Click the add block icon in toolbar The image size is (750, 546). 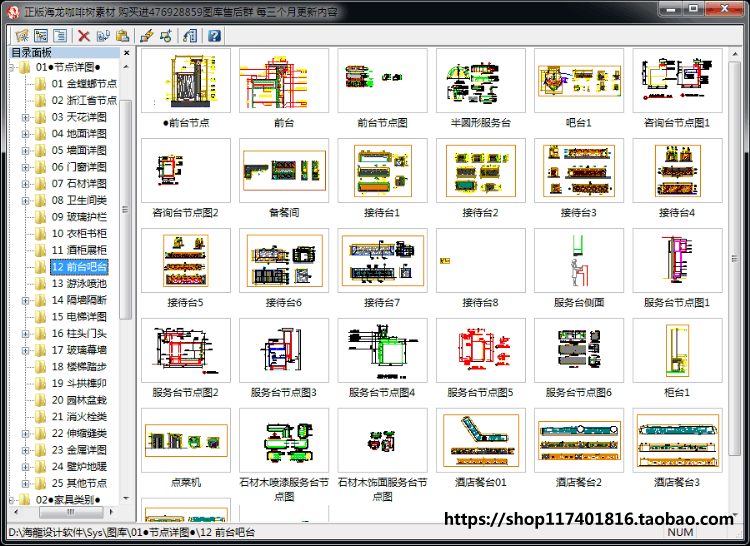(166, 36)
